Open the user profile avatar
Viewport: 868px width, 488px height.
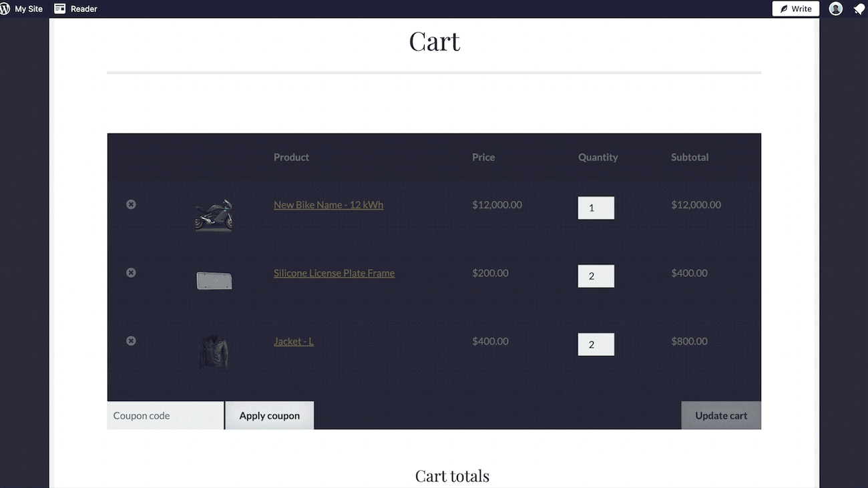click(x=835, y=9)
